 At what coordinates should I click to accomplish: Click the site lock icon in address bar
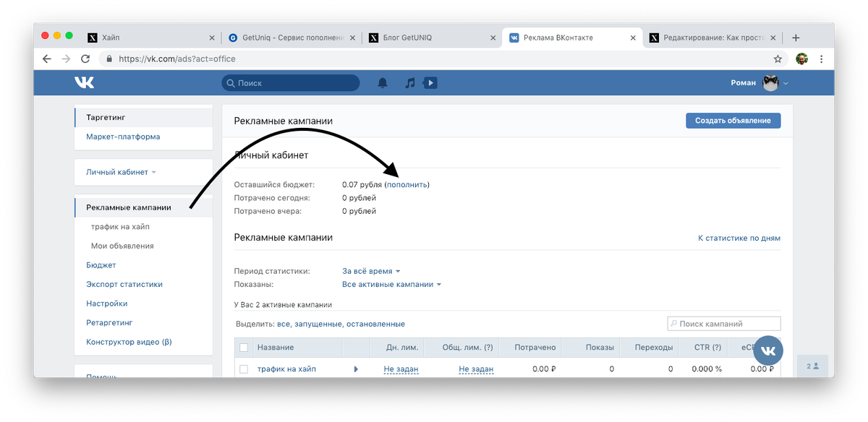click(110, 59)
